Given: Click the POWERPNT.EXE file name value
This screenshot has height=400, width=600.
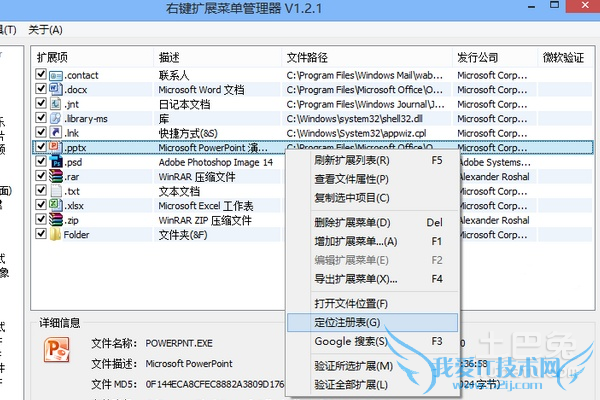Looking at the screenshot, I should (179, 343).
